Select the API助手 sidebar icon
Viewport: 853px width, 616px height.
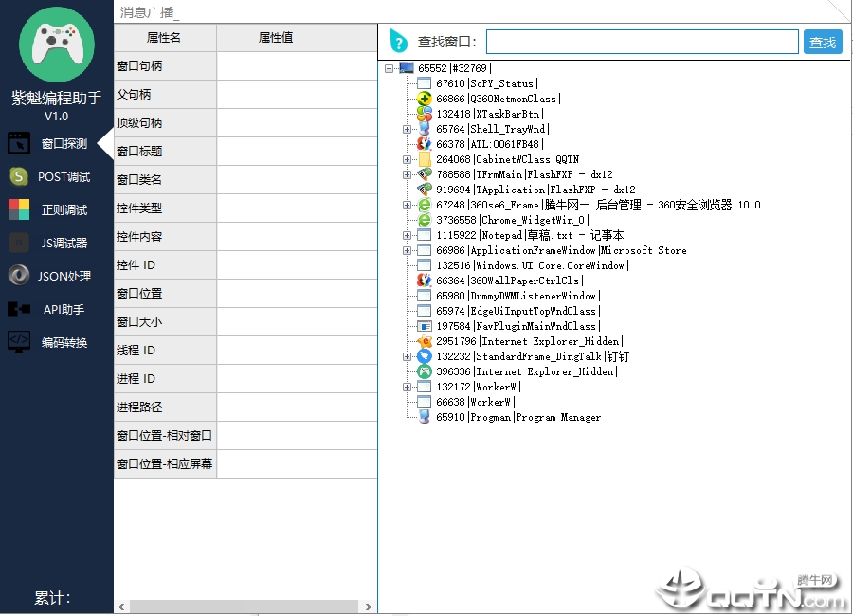click(19, 309)
